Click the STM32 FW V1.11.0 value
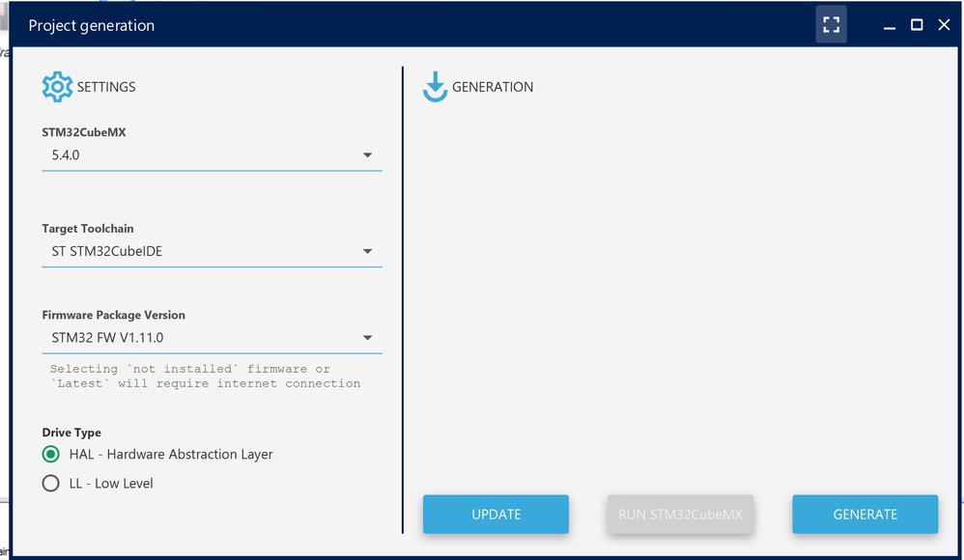The height and width of the screenshot is (560, 964). tap(107, 338)
